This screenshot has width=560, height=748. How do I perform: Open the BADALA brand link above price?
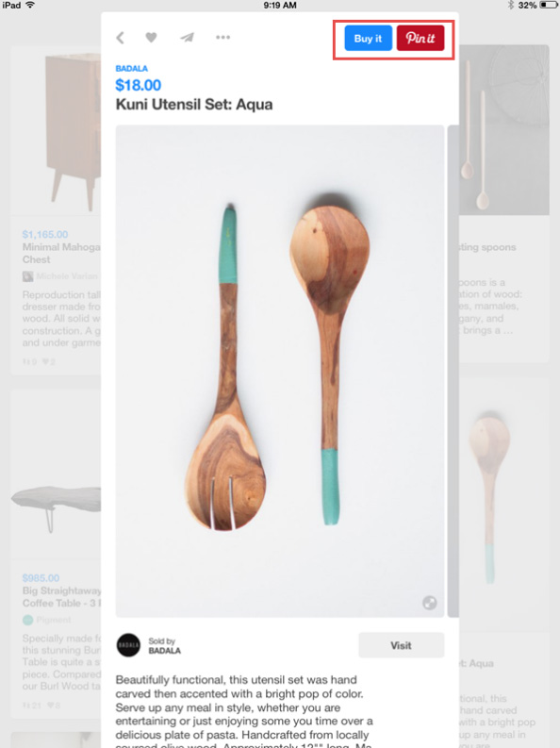[132, 68]
